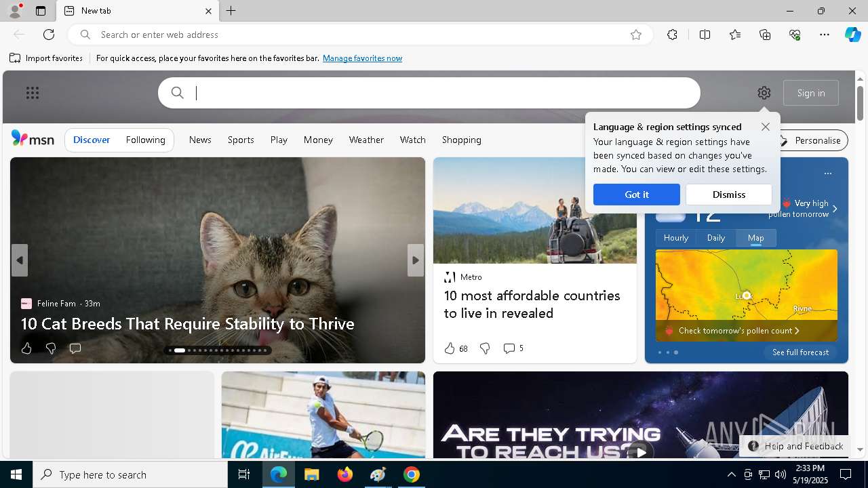Open the tennis player article thumbnail
The image size is (868, 488).
pos(323,415)
